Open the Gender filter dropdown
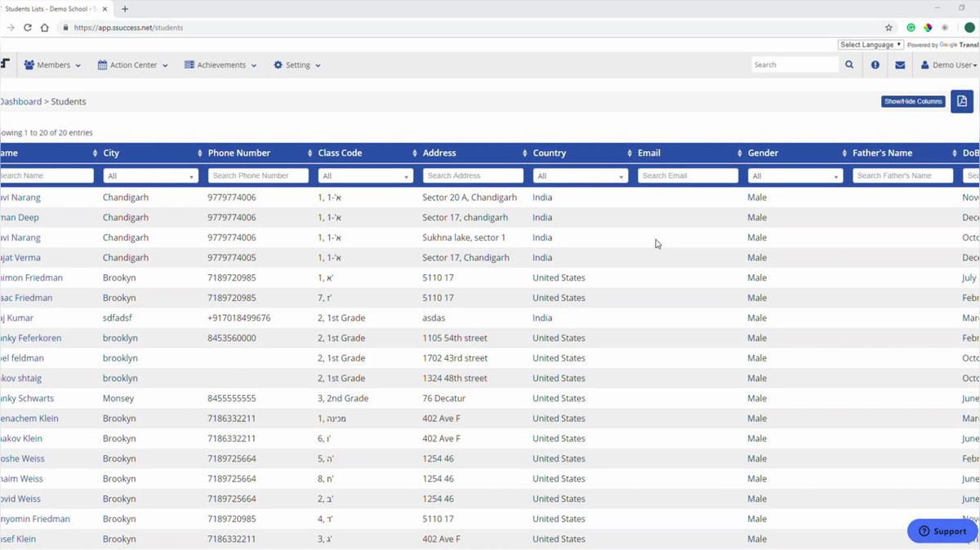The width and height of the screenshot is (980, 550). pos(795,175)
